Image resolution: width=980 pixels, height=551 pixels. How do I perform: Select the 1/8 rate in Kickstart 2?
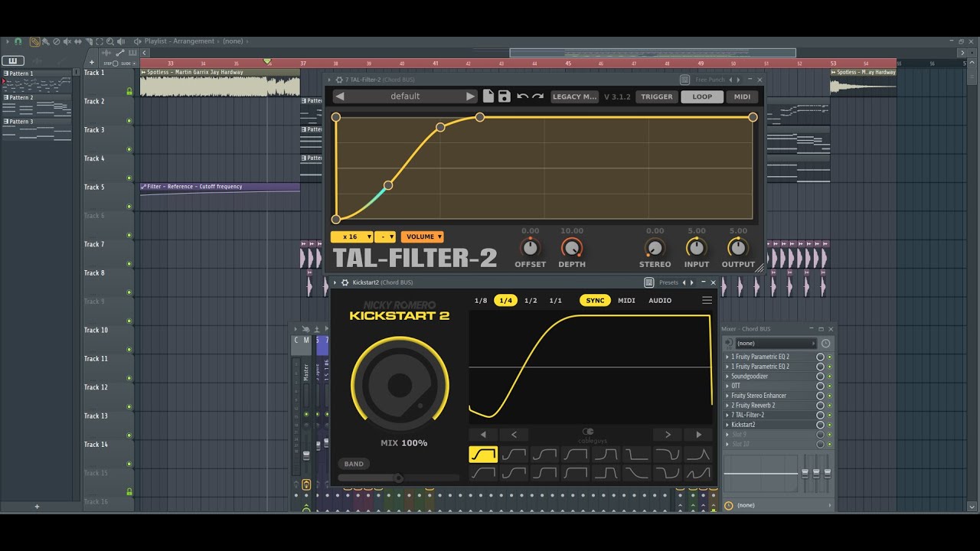481,301
